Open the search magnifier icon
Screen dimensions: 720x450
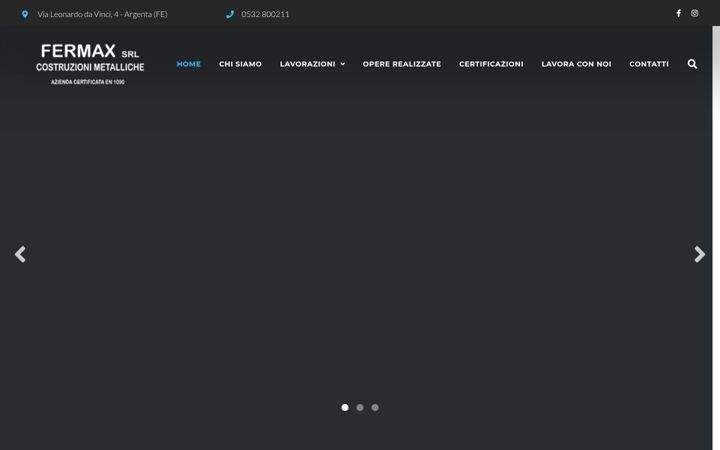[692, 64]
